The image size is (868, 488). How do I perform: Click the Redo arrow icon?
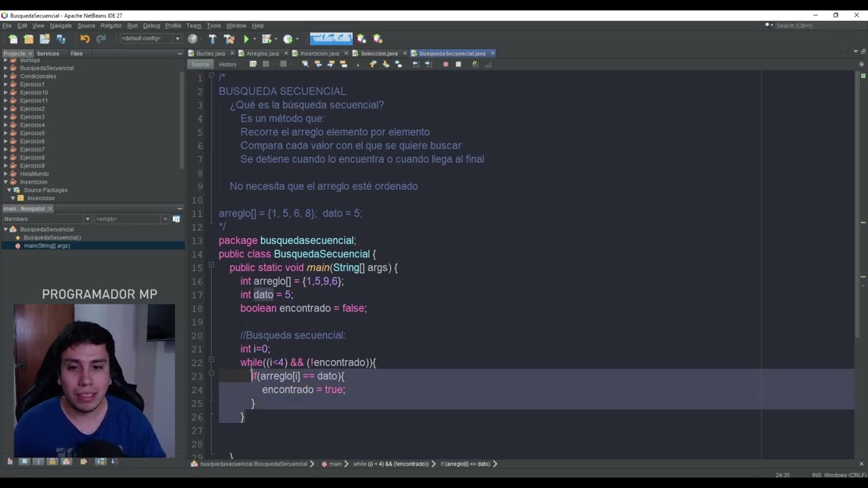(x=101, y=39)
